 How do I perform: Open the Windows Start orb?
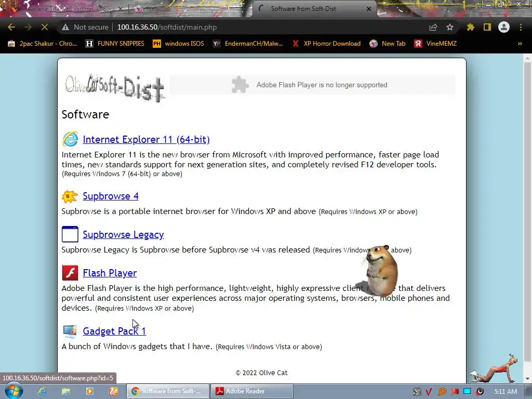click(x=13, y=391)
